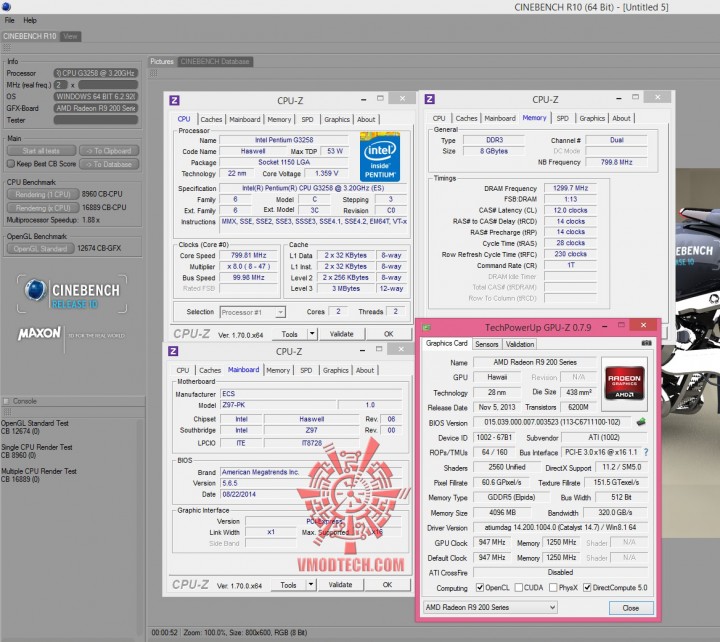Click Tools button in CPU-Z Mainboard window
720x642 pixels.
(288, 585)
